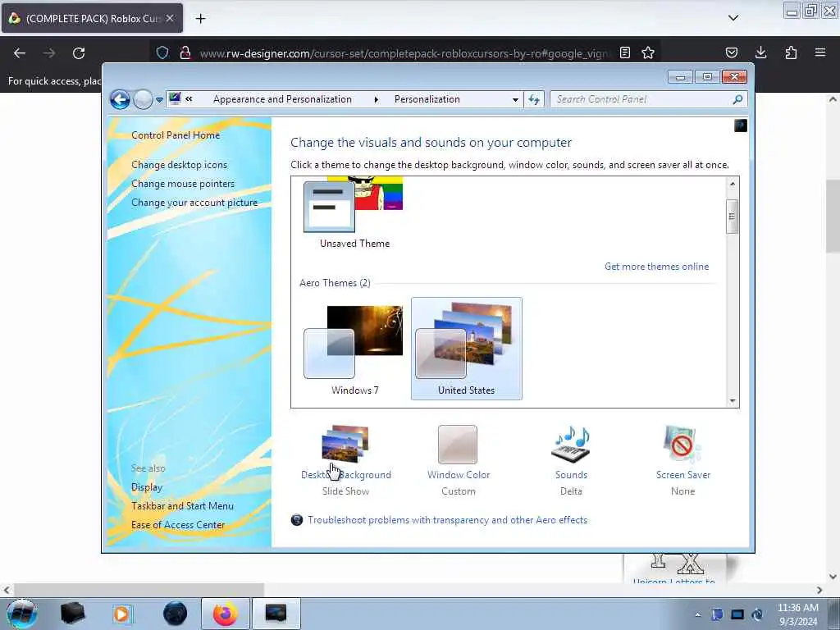Click Personalization breadcrumb item
This screenshot has width=840, height=630.
click(427, 99)
